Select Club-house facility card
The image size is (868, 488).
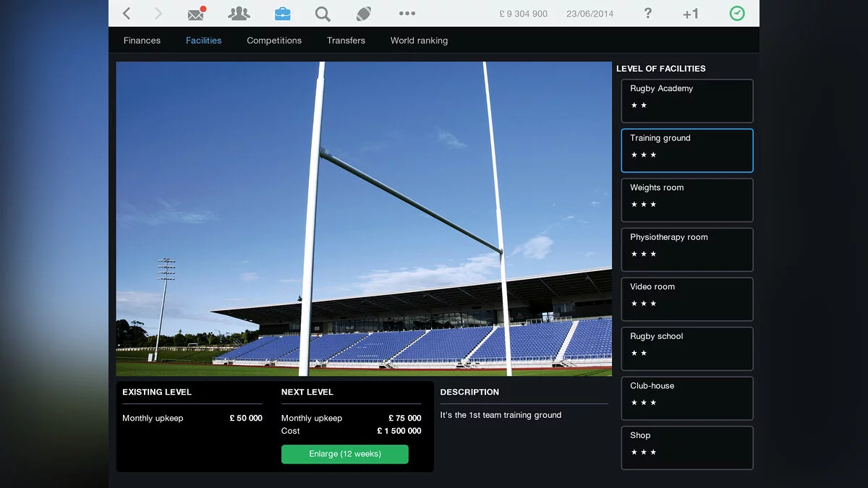(x=687, y=398)
